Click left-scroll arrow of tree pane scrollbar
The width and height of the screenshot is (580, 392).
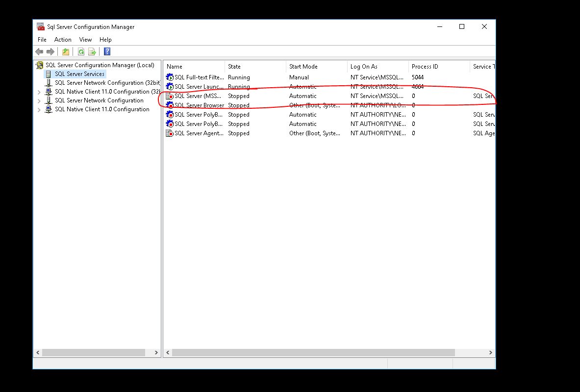[x=38, y=353]
